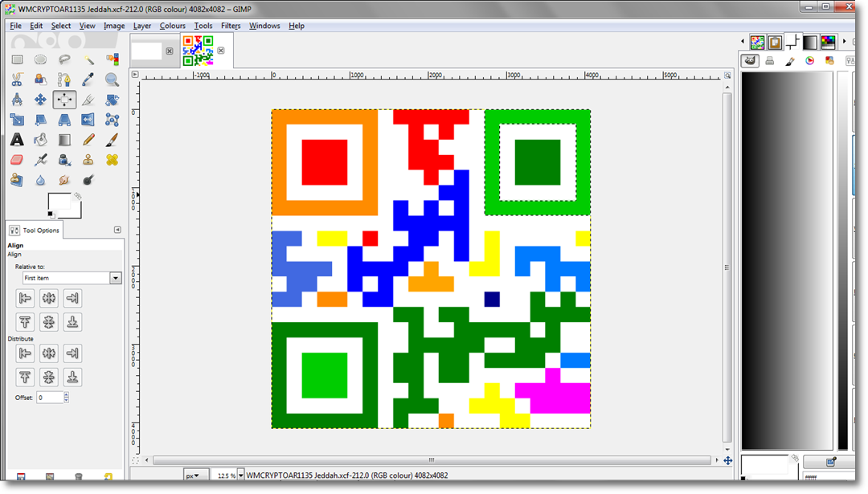Screen dimensions: 868x494
Task: Select the Rectangle Select tool
Action: (17, 59)
